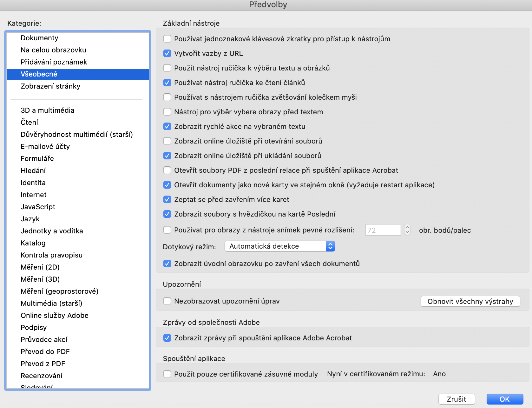Click the resolution value input field
Viewport: 532px width, 408px height.
pyautogui.click(x=383, y=230)
